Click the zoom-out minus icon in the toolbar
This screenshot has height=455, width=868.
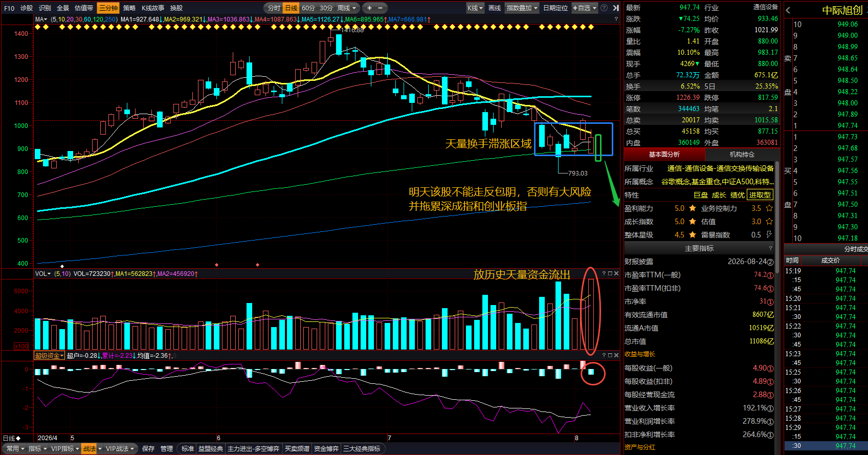381,8
